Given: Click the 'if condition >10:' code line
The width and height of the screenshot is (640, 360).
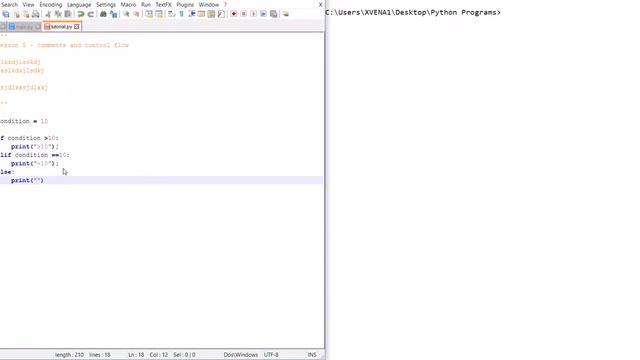Looking at the screenshot, I should (x=29, y=138).
